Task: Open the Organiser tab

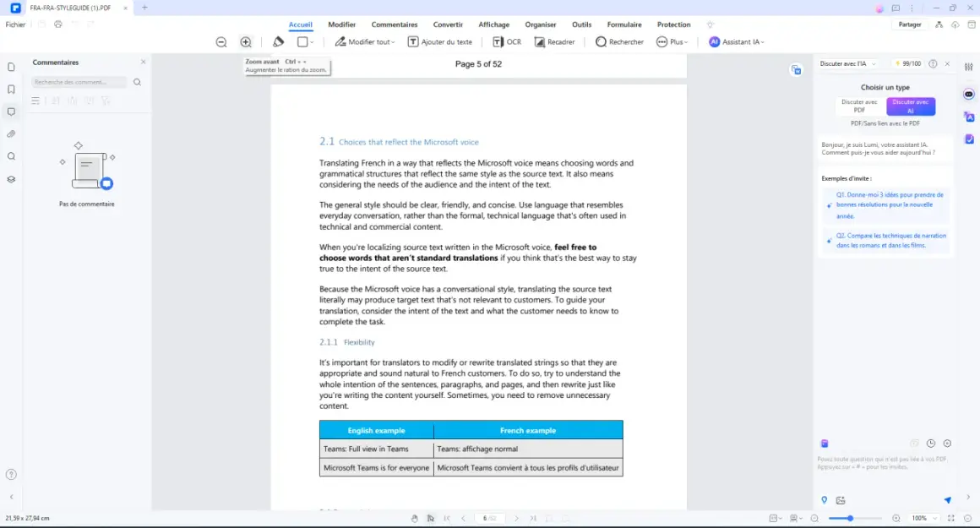Action: pos(541,24)
